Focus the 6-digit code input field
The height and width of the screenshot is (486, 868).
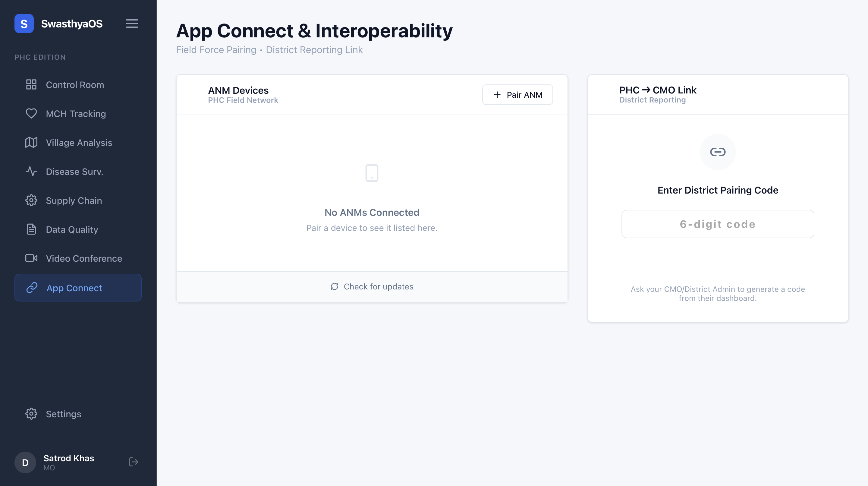(x=718, y=224)
